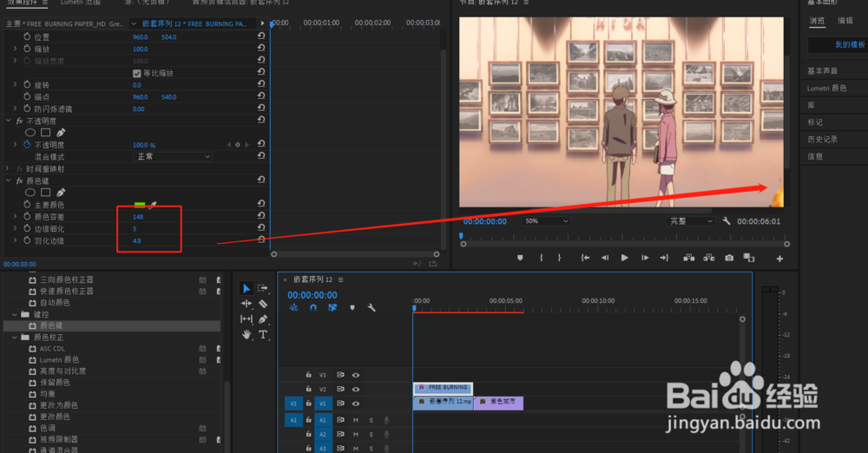Lock track V2
Viewport: 868px width, 453px height.
coord(309,390)
